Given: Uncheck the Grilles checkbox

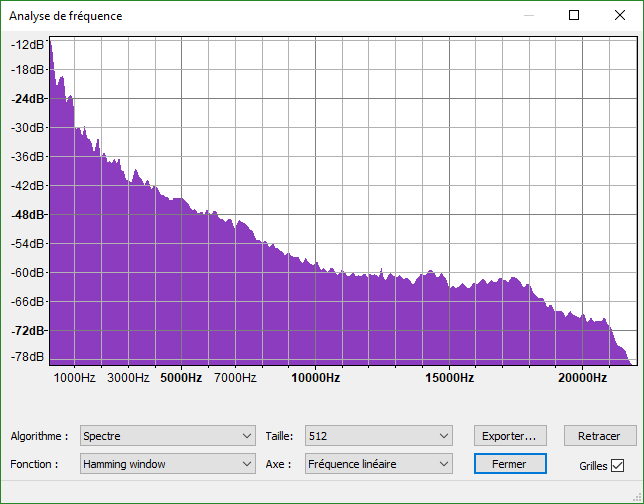Looking at the screenshot, I should click(x=617, y=465).
